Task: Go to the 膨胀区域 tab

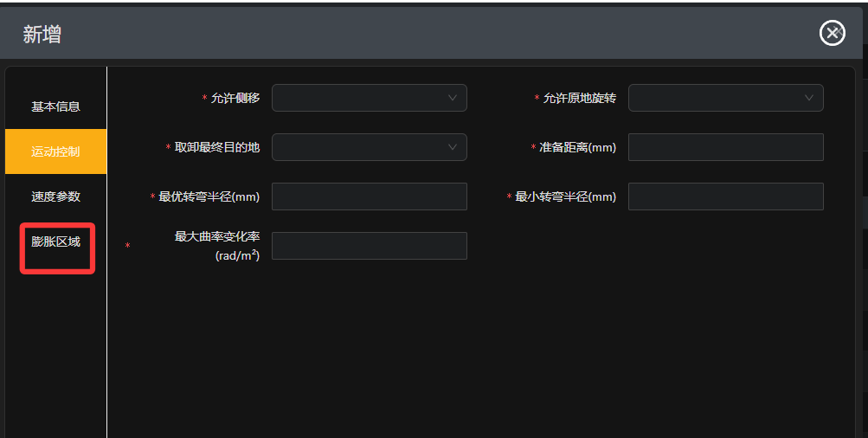Action: point(56,242)
